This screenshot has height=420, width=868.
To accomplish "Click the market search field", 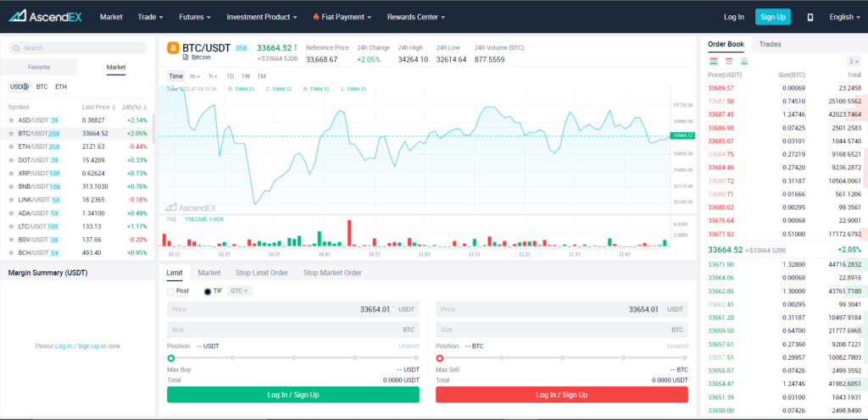I will pos(77,48).
